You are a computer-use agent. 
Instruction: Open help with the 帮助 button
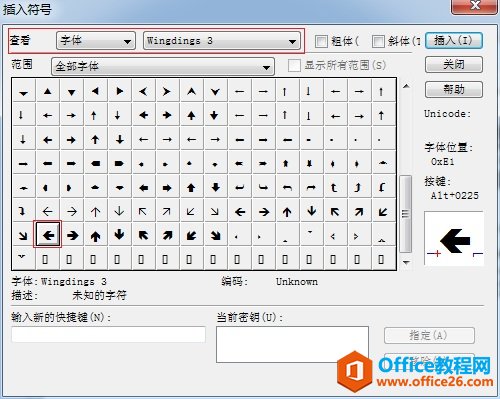click(x=454, y=89)
